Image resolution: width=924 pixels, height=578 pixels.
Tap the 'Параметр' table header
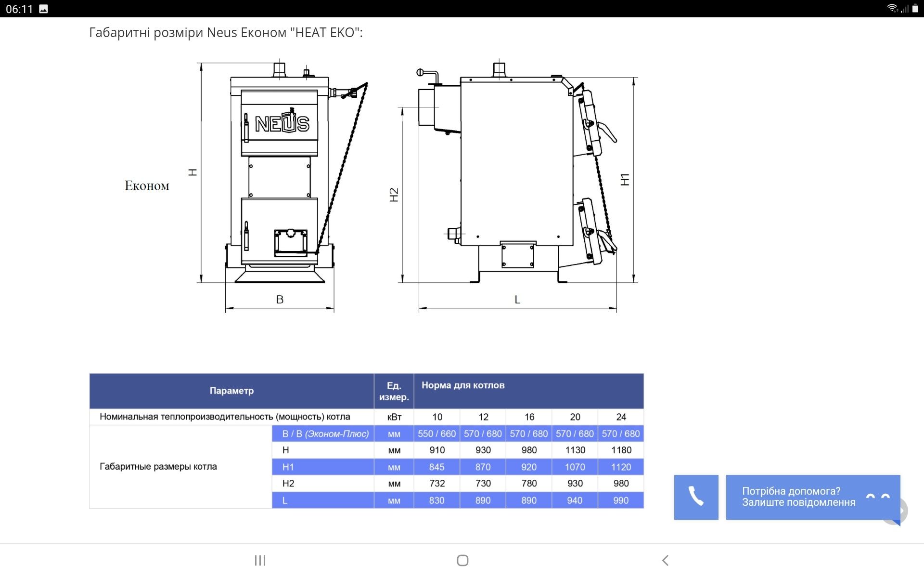(x=231, y=391)
